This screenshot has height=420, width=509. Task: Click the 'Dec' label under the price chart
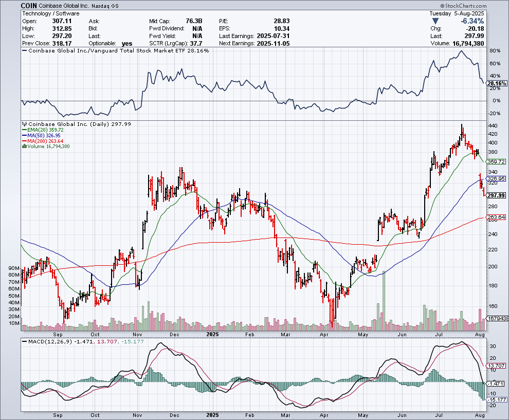(175, 334)
